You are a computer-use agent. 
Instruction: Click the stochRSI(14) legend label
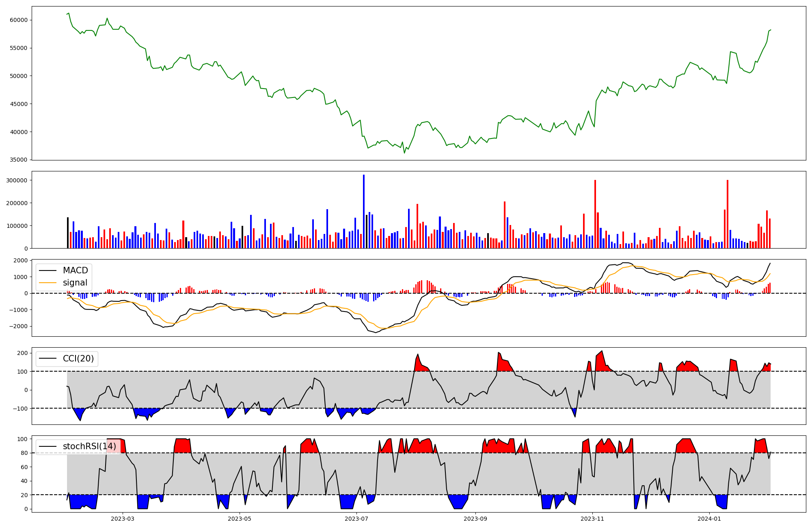coord(89,446)
